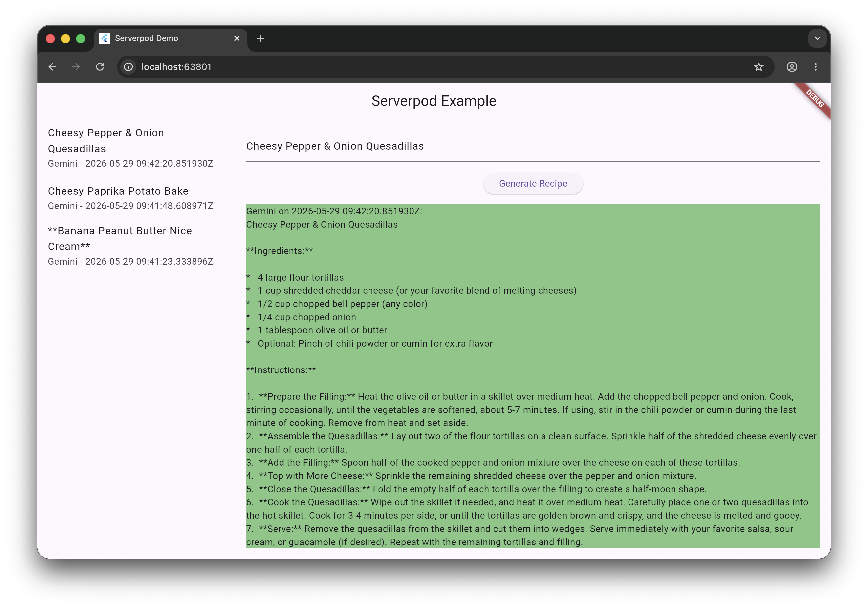Focus the recipe text input field
Image resolution: width=868 pixels, height=608 pixels.
533,146
